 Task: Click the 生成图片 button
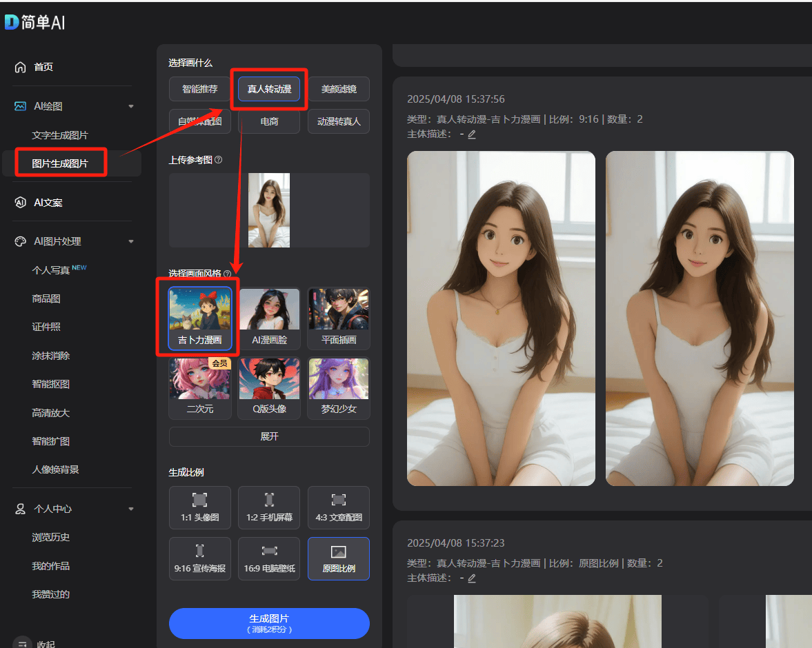pyautogui.click(x=269, y=623)
